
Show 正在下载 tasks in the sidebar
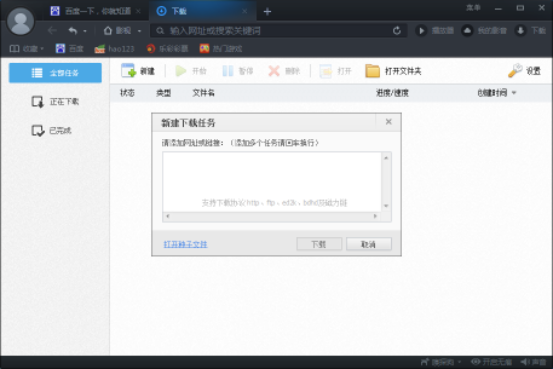(55, 102)
